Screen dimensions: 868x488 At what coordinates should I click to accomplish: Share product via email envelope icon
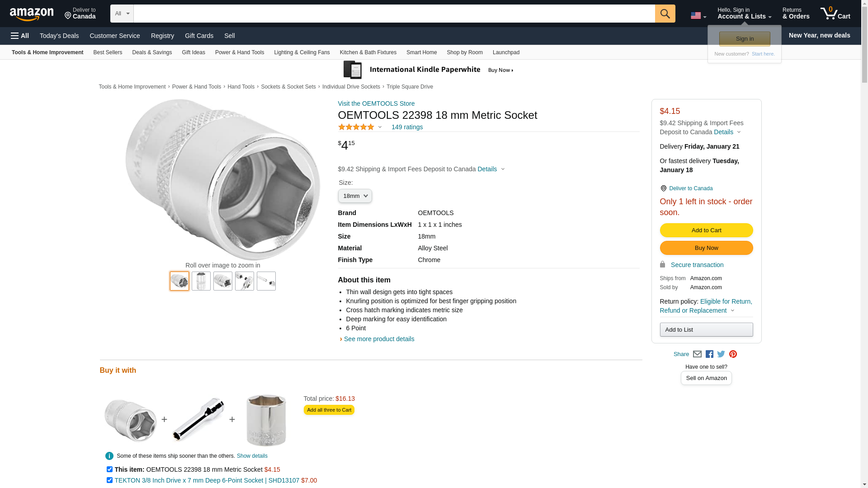point(697,354)
